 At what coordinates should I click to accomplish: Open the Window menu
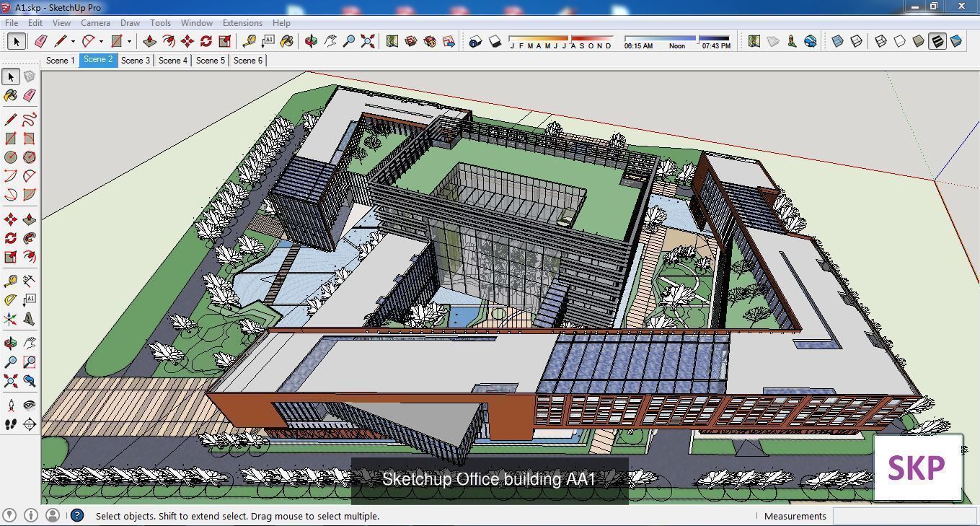coord(197,23)
